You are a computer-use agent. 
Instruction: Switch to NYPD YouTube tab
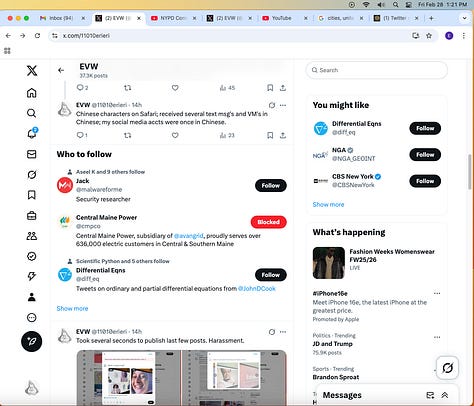click(x=173, y=18)
